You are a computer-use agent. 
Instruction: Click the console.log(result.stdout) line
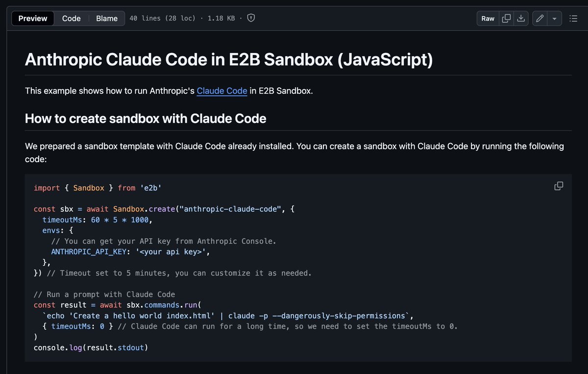click(91, 348)
